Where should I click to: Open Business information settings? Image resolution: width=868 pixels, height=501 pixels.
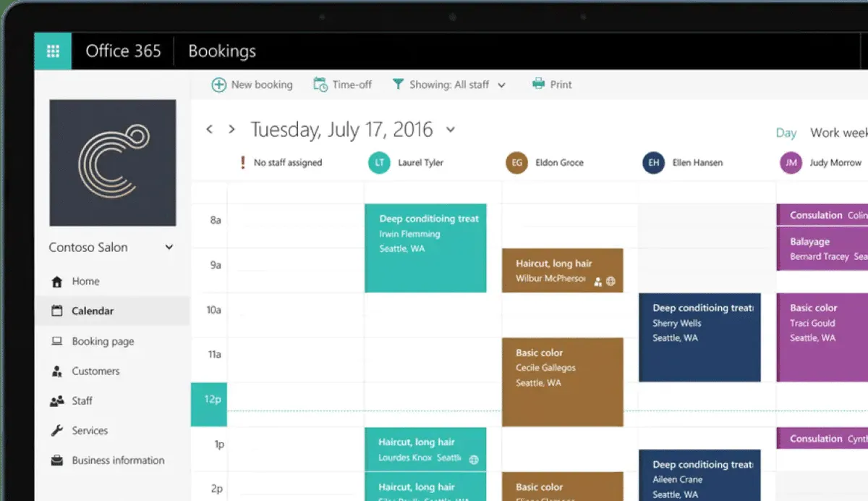118,460
